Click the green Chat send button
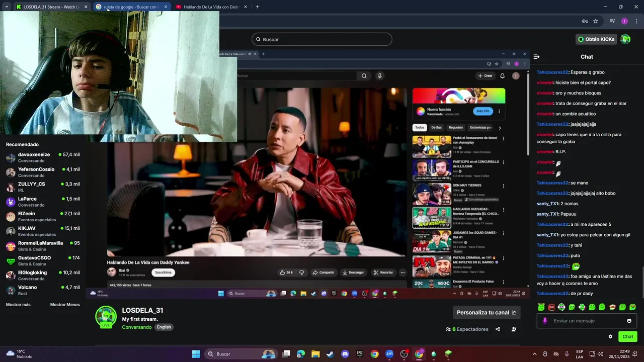Screen dimensions: 644x362 pos(628,337)
